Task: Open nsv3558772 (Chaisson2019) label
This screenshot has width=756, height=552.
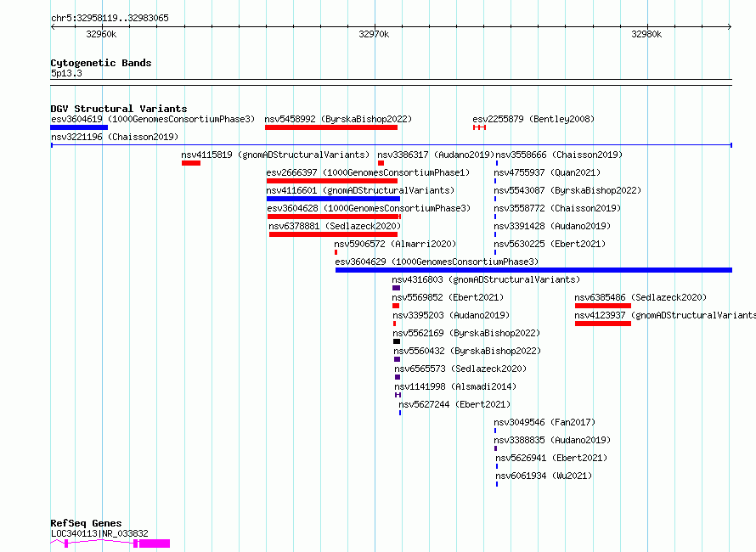Action: tap(557, 208)
